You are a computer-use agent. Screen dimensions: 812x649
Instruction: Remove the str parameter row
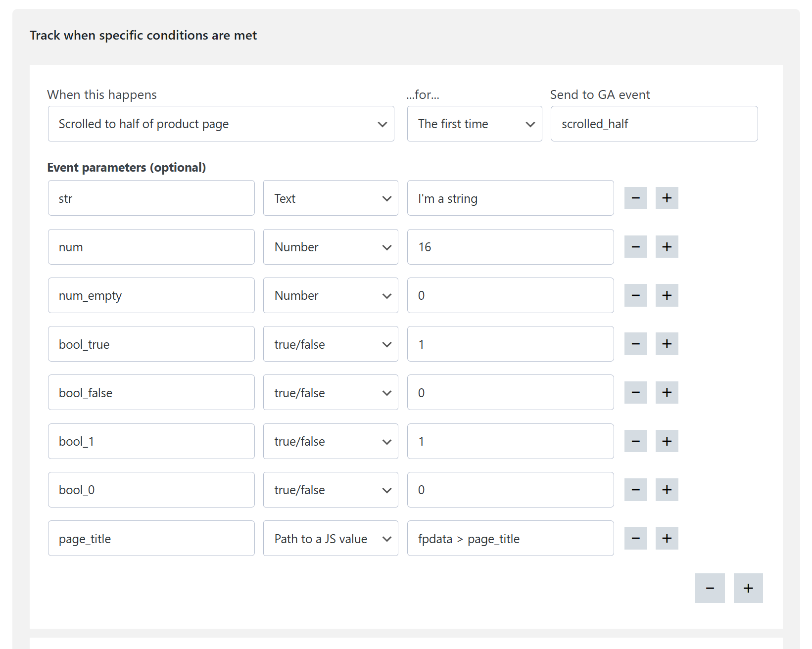tap(635, 198)
